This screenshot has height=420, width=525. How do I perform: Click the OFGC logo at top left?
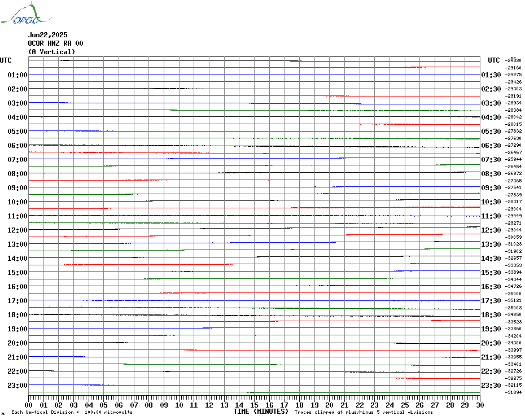pos(26,14)
